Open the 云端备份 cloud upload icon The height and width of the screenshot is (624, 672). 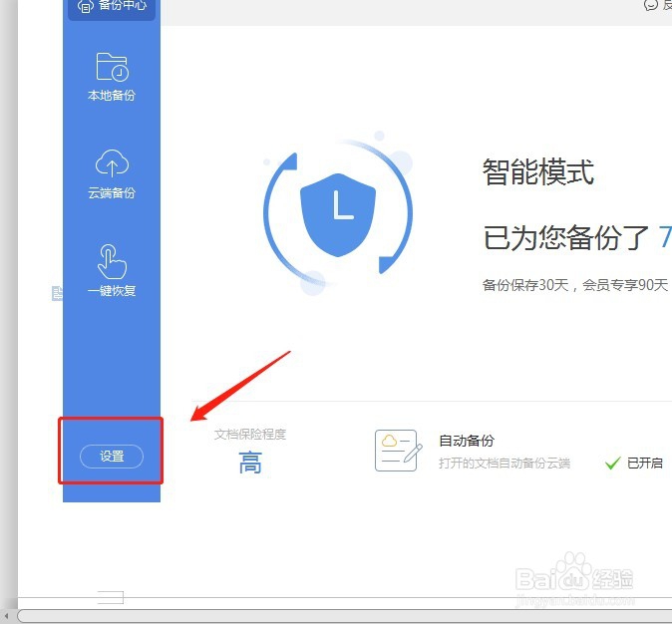point(112,163)
